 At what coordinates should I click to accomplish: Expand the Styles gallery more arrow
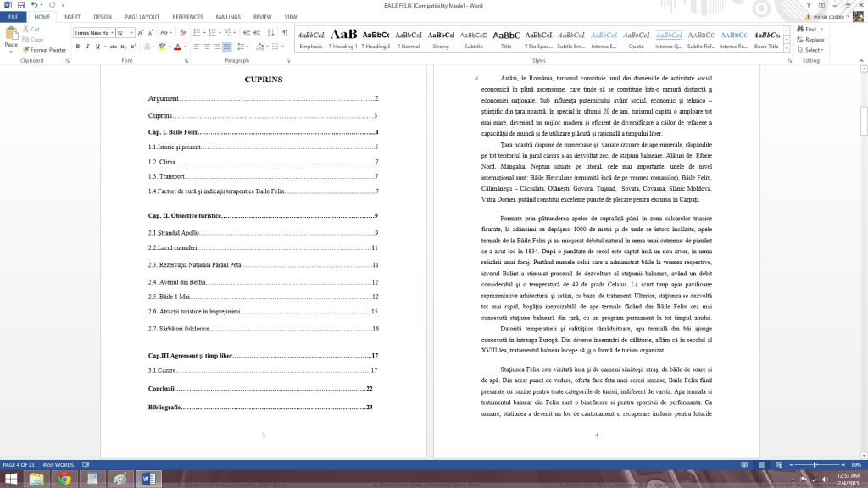tap(787, 47)
